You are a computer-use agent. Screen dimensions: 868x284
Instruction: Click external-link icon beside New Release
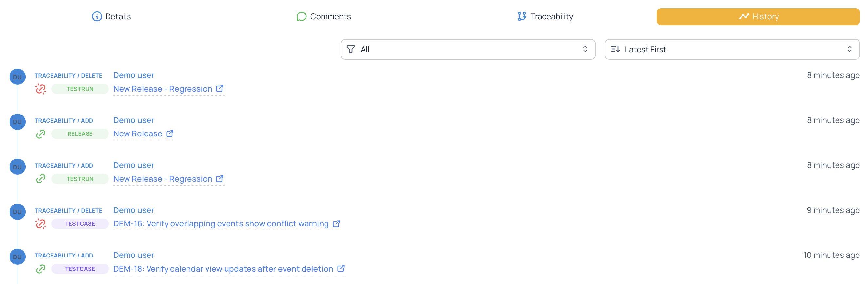(170, 133)
